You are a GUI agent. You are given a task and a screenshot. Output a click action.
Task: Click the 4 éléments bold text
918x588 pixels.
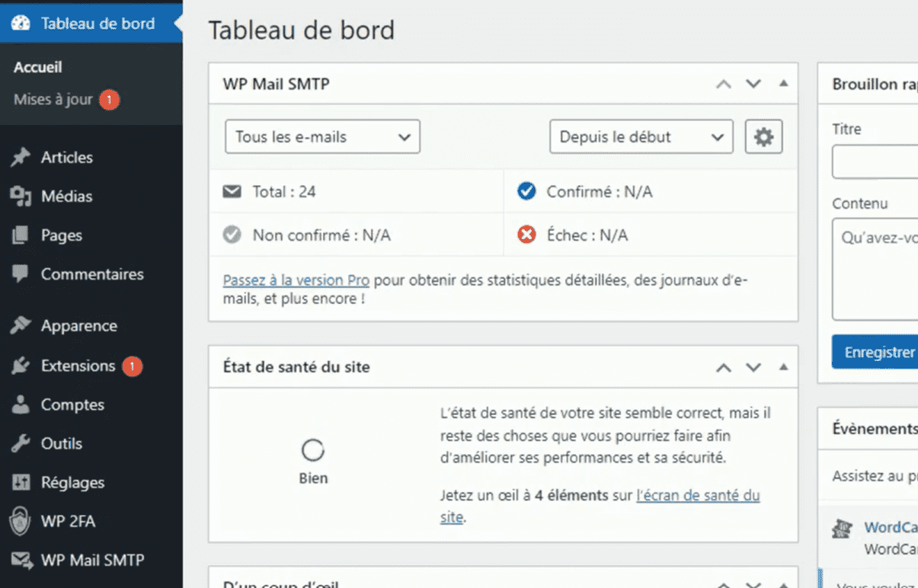click(571, 495)
